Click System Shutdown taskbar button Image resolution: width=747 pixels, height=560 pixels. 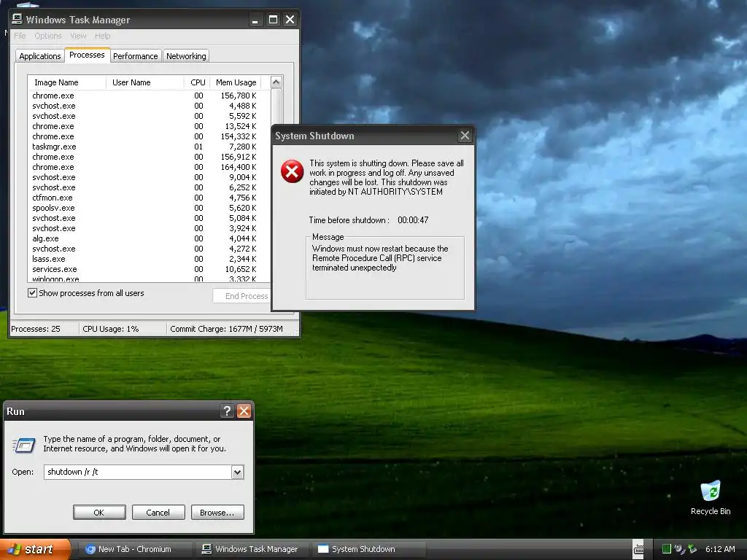(368, 549)
